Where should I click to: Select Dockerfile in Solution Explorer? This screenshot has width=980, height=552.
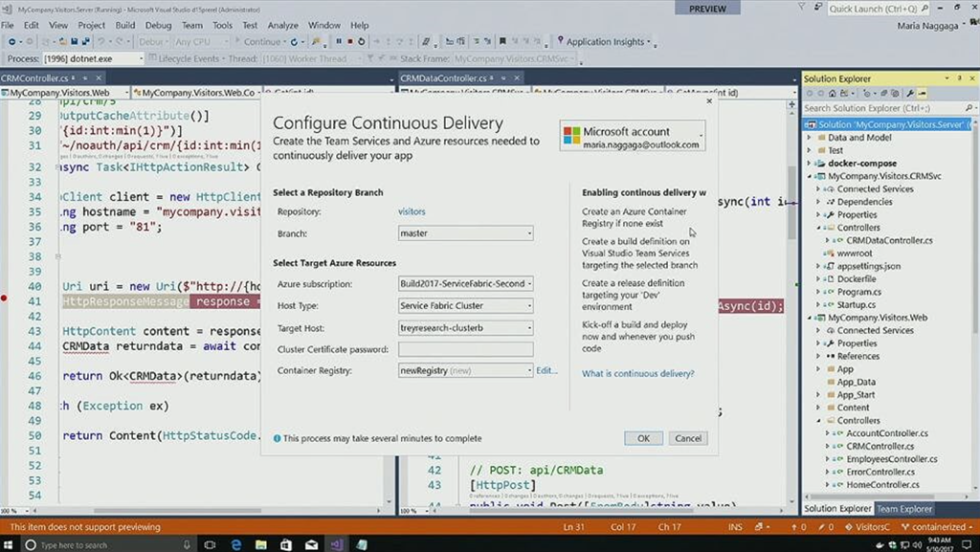856,278
